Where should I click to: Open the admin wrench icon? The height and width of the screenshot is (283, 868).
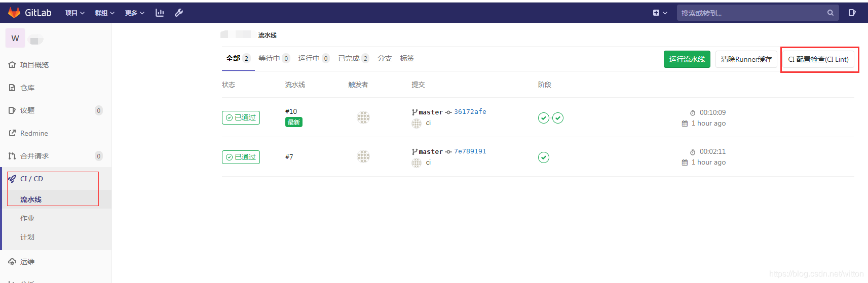click(179, 13)
